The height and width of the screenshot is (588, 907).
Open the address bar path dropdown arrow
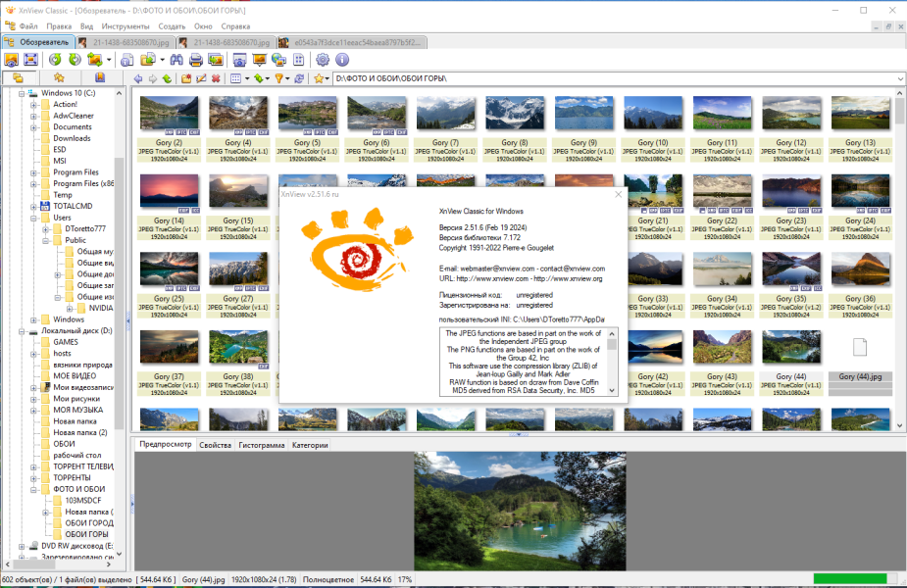[x=901, y=78]
